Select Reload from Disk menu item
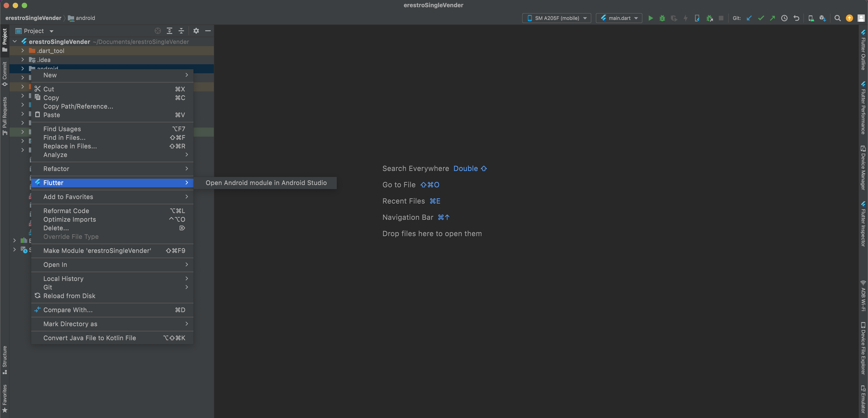 click(112, 296)
